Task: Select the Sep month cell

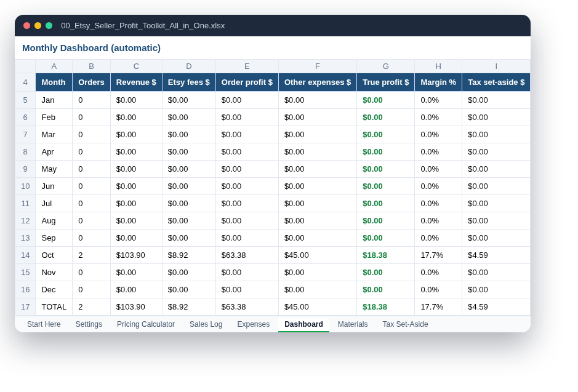Action: click(x=54, y=238)
